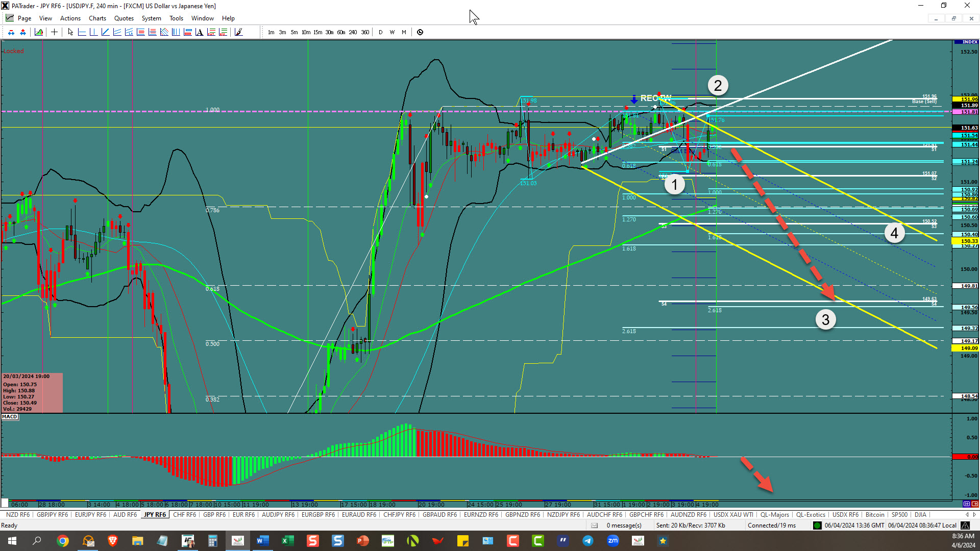This screenshot has height=551, width=980.
Task: Open the Help menu
Action: point(228,18)
